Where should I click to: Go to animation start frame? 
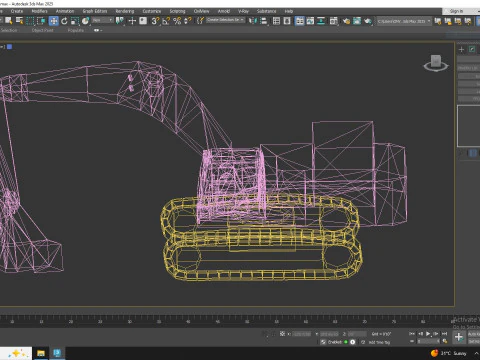point(412,334)
